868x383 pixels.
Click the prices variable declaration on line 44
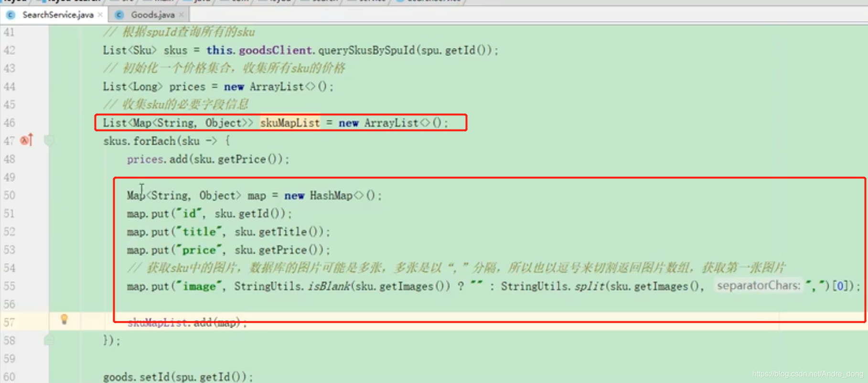point(187,87)
